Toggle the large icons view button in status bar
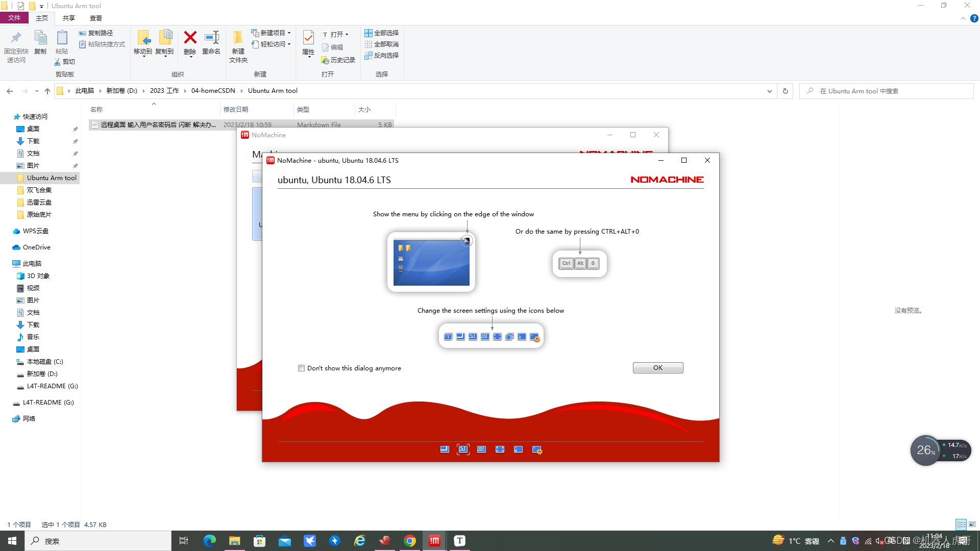The image size is (980, 551). tap(972, 524)
